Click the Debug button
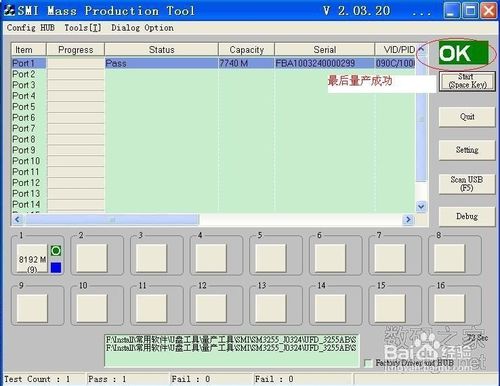This screenshot has width=500, height=386. click(467, 216)
